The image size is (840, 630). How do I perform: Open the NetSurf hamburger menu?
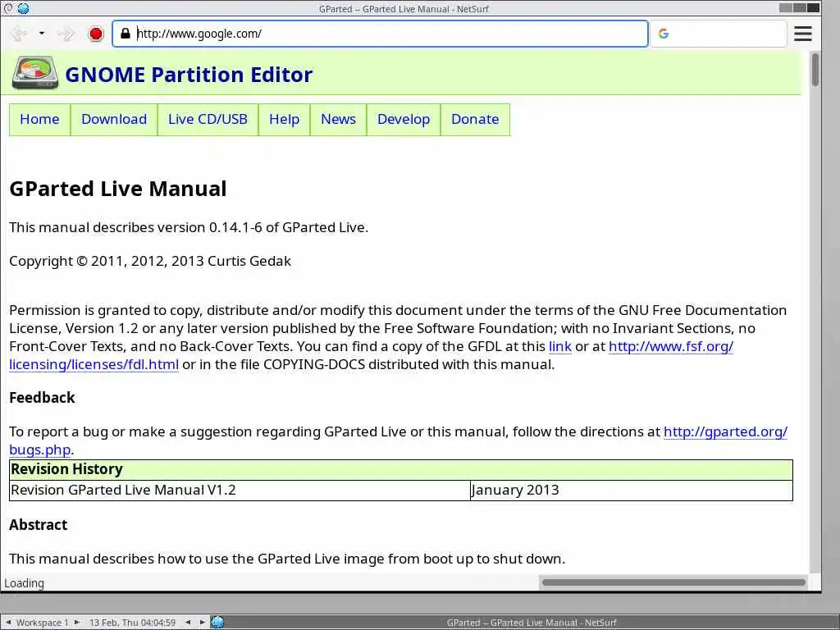click(x=802, y=34)
